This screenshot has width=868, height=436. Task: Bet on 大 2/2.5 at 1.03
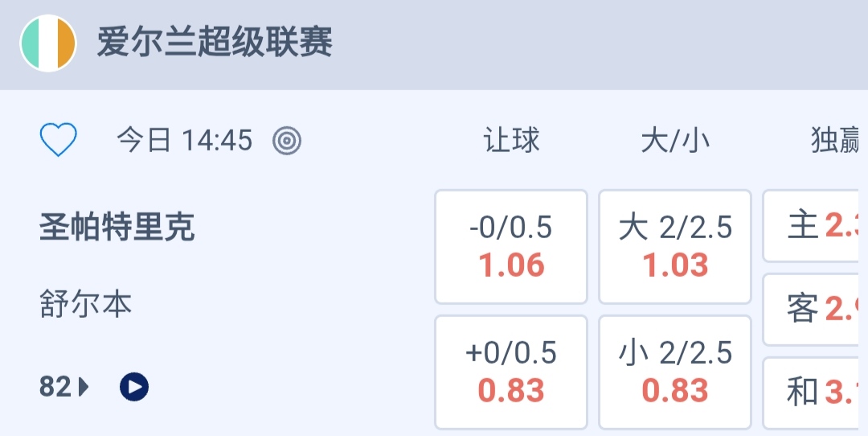(675, 247)
